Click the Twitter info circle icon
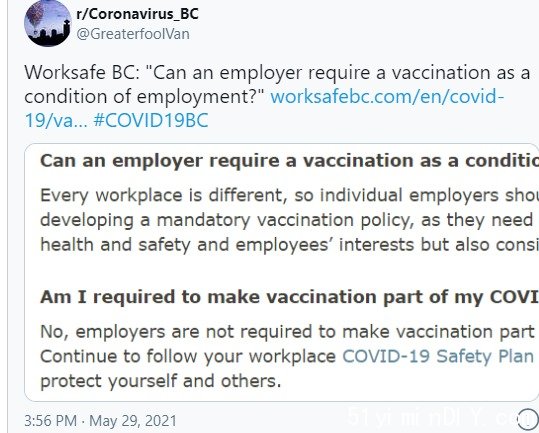Screen dimensions: 539x433 tap(527, 419)
